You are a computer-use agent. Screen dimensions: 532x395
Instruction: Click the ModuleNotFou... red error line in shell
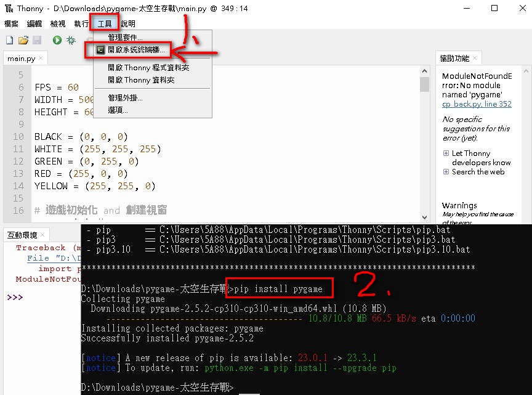48,279
